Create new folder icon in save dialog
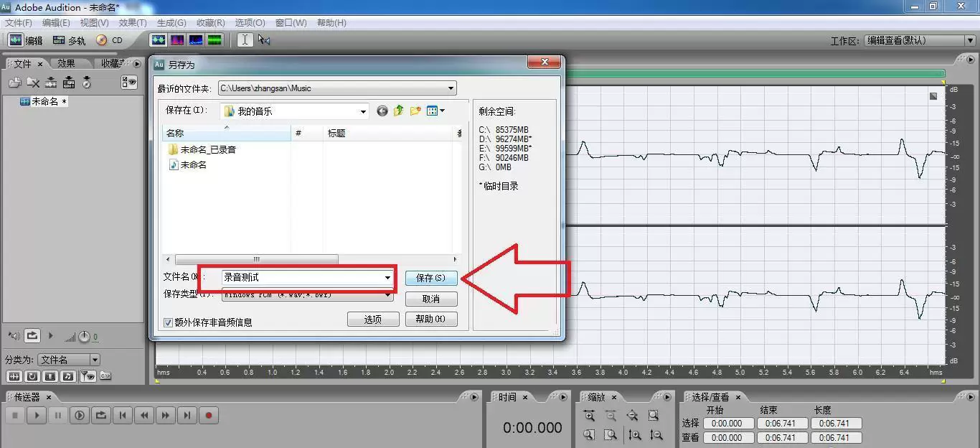 point(415,111)
